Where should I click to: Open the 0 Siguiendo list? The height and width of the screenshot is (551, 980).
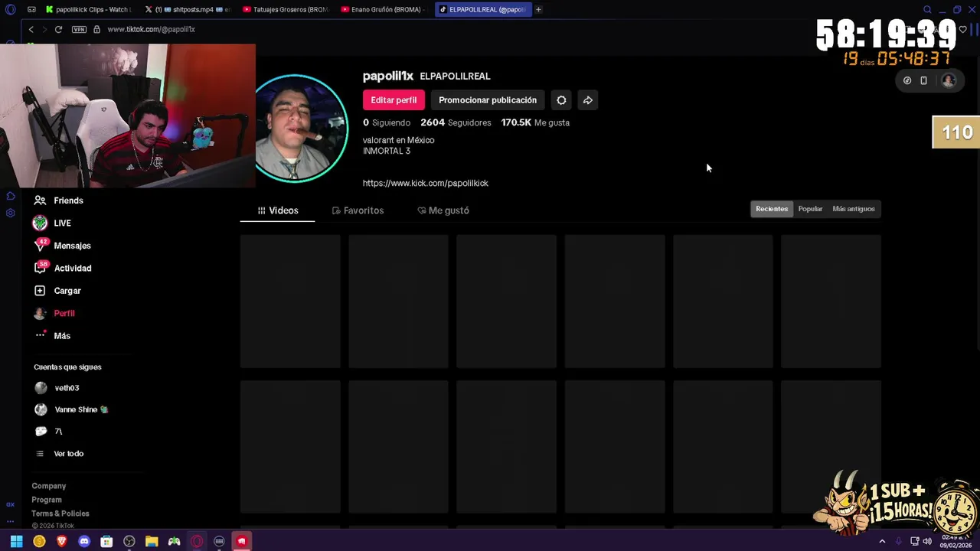pos(387,122)
